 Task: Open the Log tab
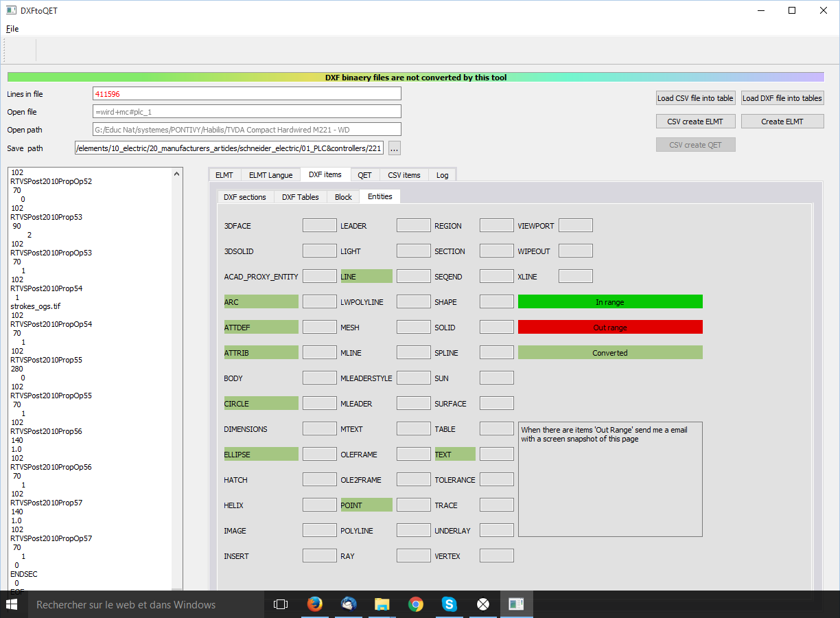point(442,175)
